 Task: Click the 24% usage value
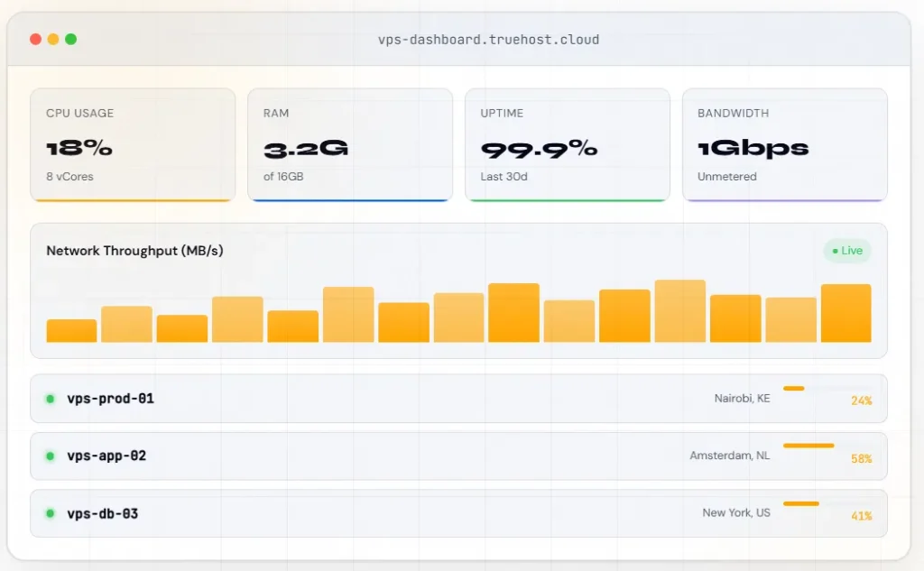[x=861, y=401]
